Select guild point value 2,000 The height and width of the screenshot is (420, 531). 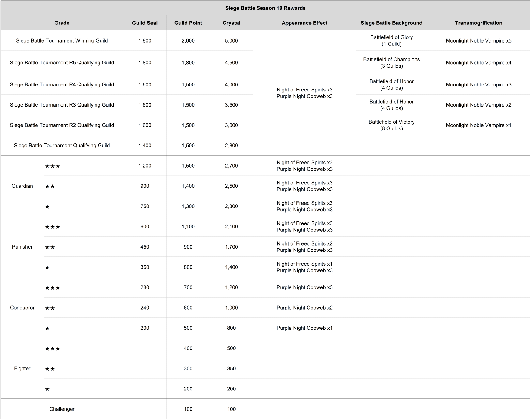(188, 41)
